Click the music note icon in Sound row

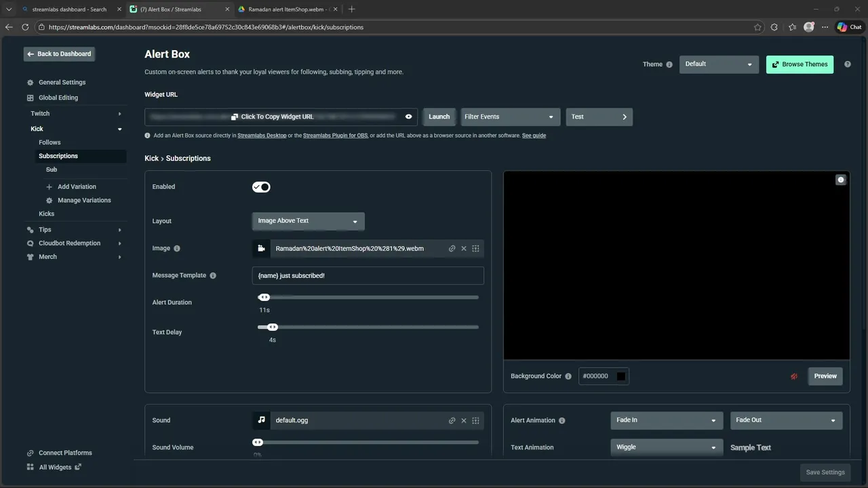[261, 420]
